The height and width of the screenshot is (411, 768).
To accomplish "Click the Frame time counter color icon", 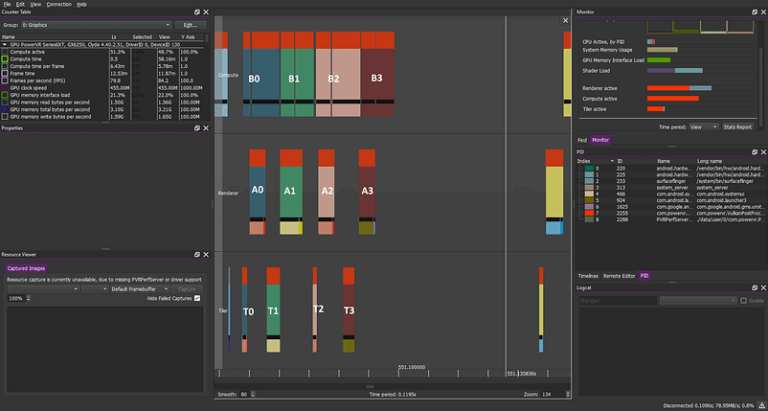I will point(5,73).
